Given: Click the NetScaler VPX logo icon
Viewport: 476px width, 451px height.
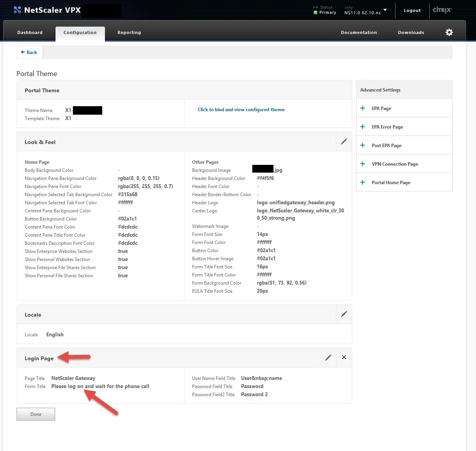Looking at the screenshot, I should coord(17,10).
